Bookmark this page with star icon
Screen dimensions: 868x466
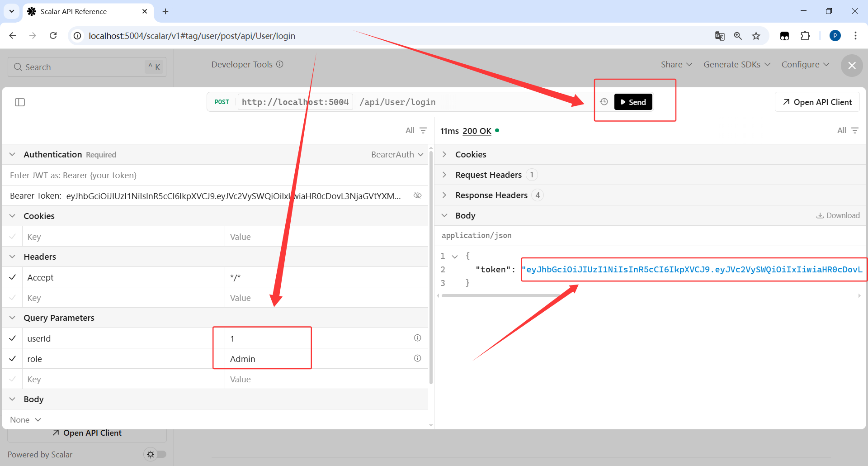pyautogui.click(x=756, y=36)
